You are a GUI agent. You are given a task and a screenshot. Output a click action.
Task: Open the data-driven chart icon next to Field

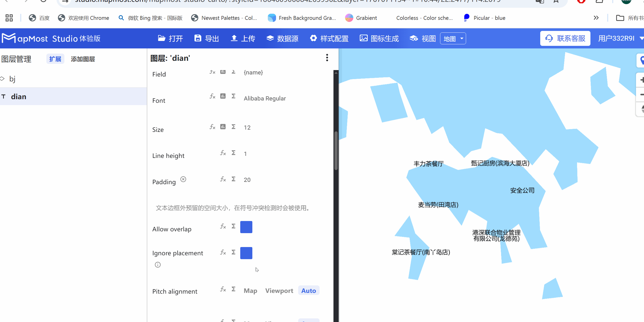(x=222, y=72)
